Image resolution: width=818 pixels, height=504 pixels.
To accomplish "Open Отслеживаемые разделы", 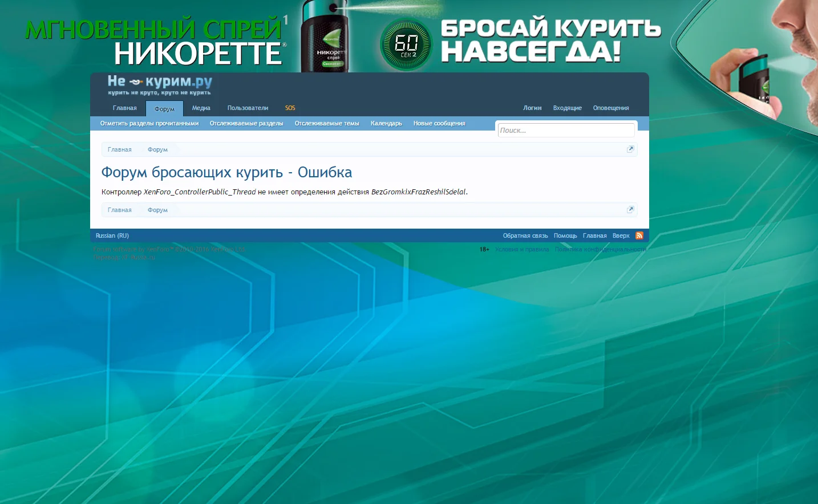I will coord(246,123).
